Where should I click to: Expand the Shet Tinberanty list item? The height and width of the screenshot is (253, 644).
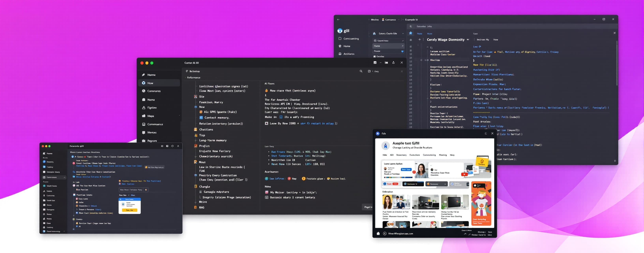click(x=269, y=156)
